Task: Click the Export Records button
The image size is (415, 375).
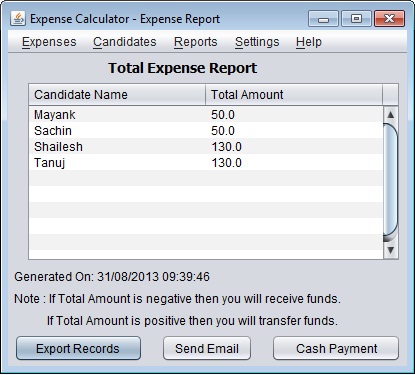Action: pos(78,348)
